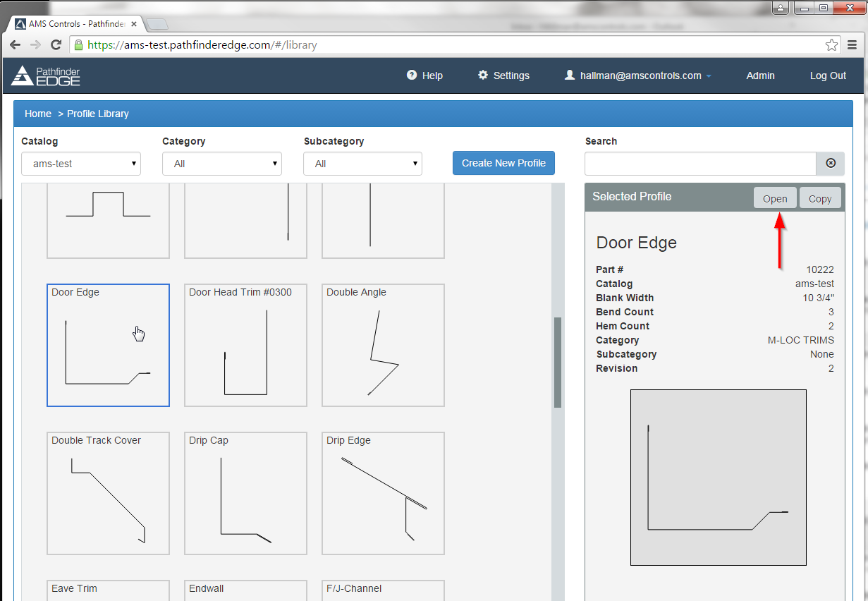Screen dimensions: 868x601
Task: Click the large Door Edge preview image
Action: click(718, 478)
